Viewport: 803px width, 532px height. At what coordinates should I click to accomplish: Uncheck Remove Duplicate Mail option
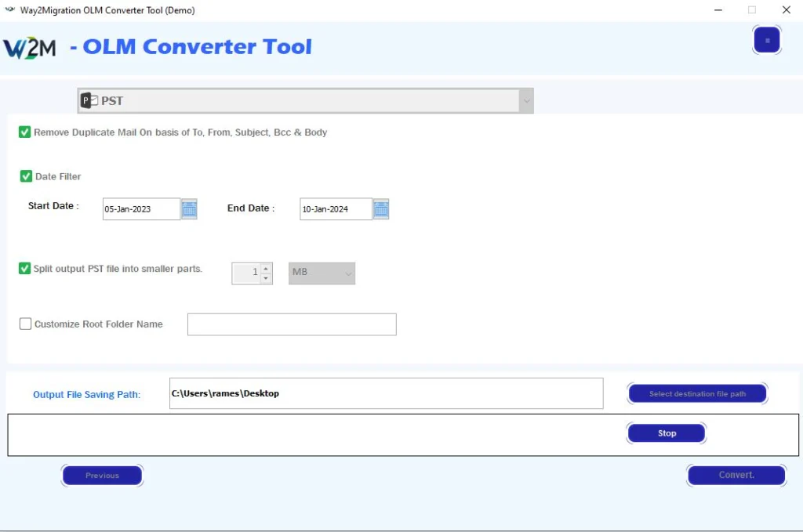tap(25, 132)
